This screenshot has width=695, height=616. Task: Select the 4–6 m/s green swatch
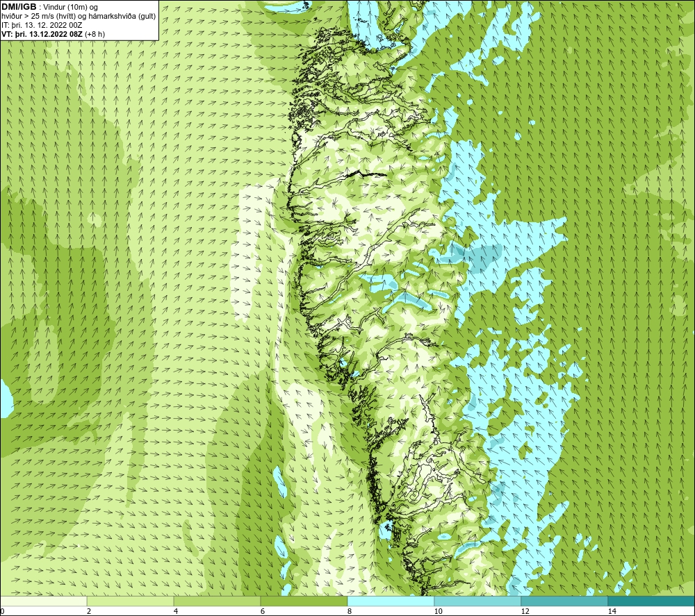tap(217, 601)
